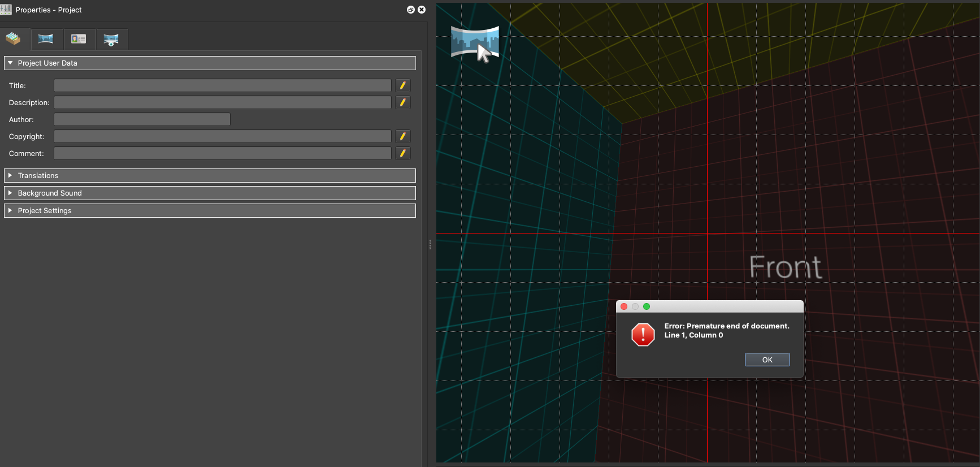Click the green zoom button on error dialog

point(647,306)
